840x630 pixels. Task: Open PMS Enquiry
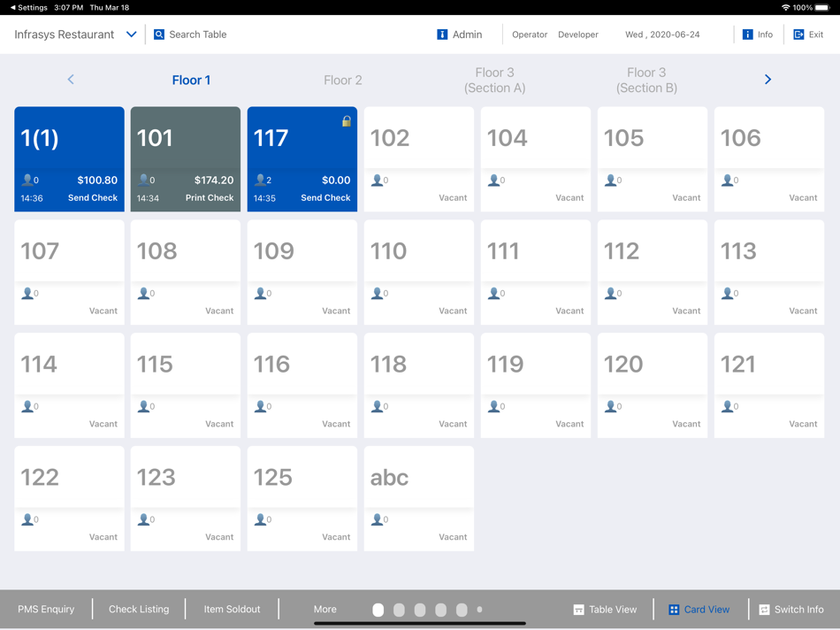tap(46, 609)
